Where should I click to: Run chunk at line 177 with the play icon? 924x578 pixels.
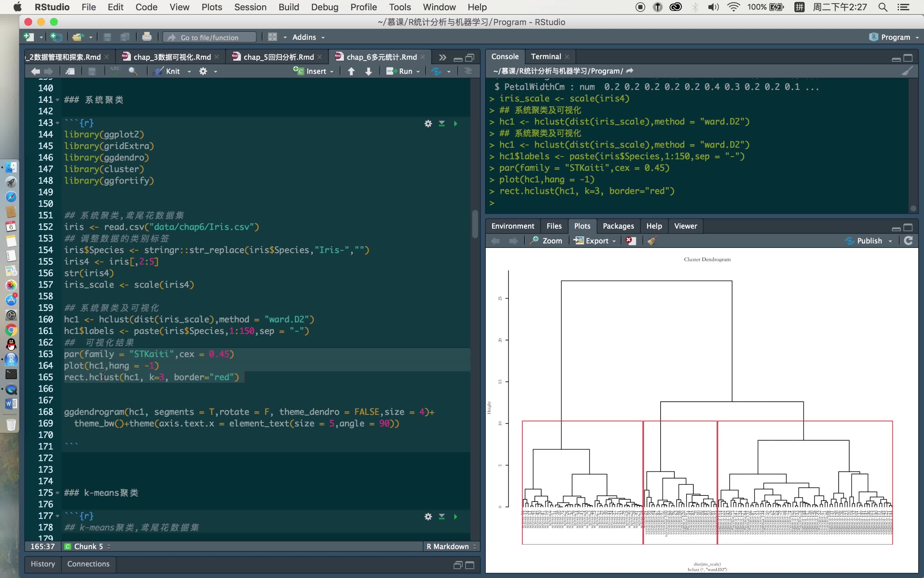coord(456,516)
